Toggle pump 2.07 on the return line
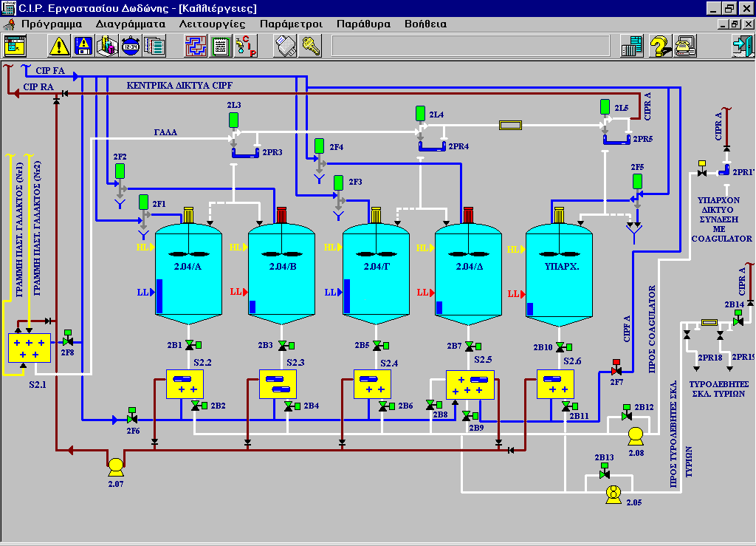 115,465
